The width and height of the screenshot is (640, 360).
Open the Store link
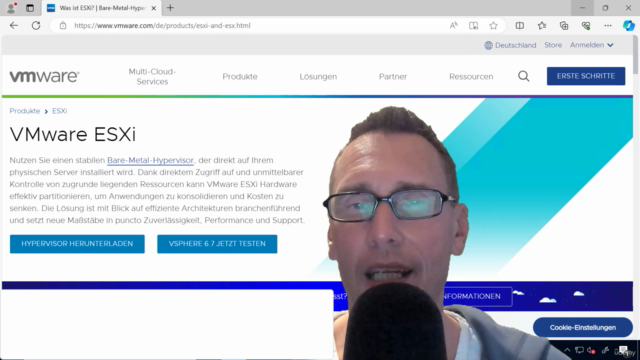(553, 45)
